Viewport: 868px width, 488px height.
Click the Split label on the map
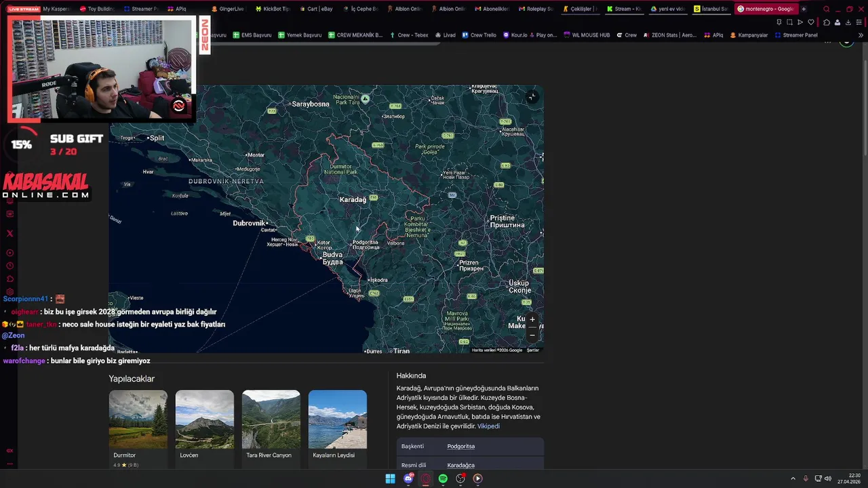[157, 138]
